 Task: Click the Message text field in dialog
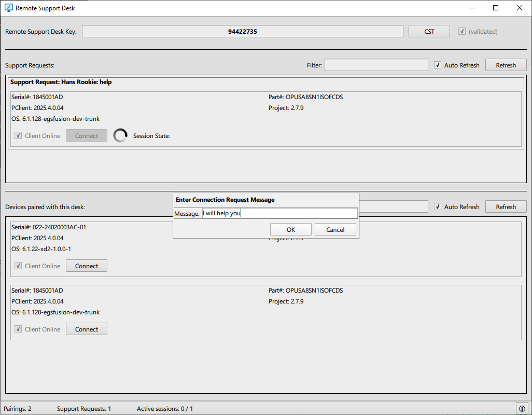click(279, 213)
